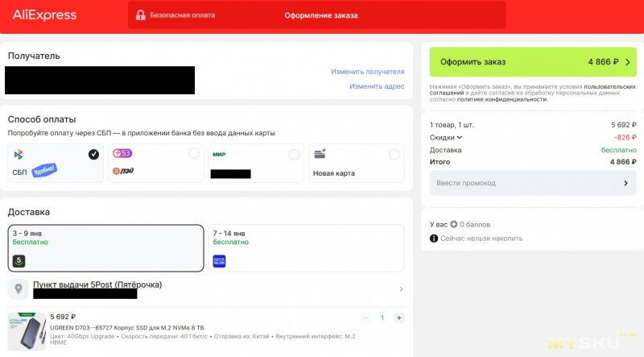Click the secure payment lock icon

click(141, 15)
